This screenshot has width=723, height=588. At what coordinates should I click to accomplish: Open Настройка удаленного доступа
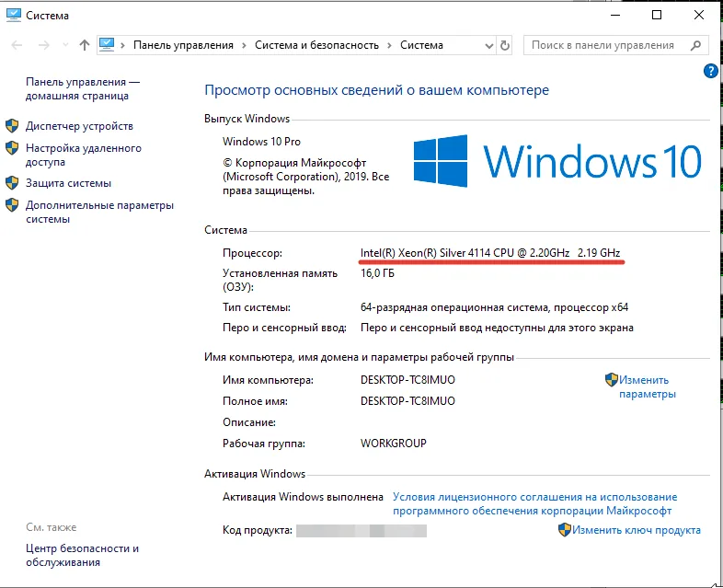click(84, 155)
